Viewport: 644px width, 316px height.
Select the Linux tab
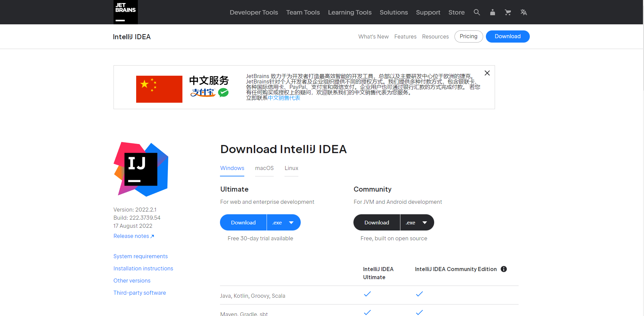pos(291,168)
